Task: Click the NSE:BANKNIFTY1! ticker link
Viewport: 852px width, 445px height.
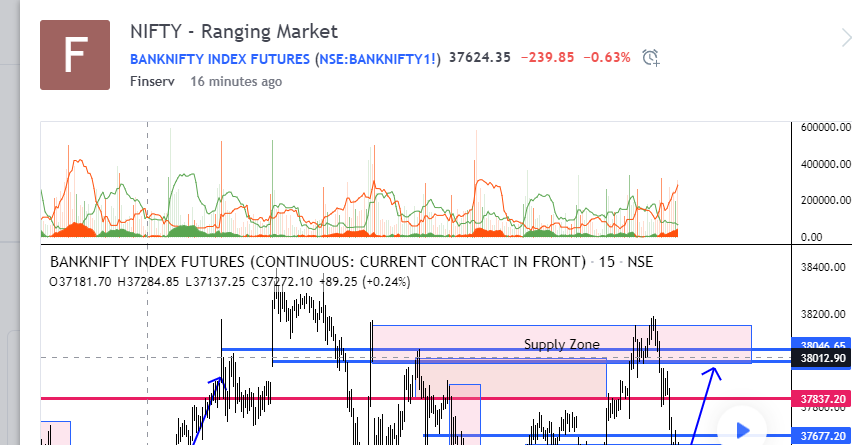Action: (378, 58)
